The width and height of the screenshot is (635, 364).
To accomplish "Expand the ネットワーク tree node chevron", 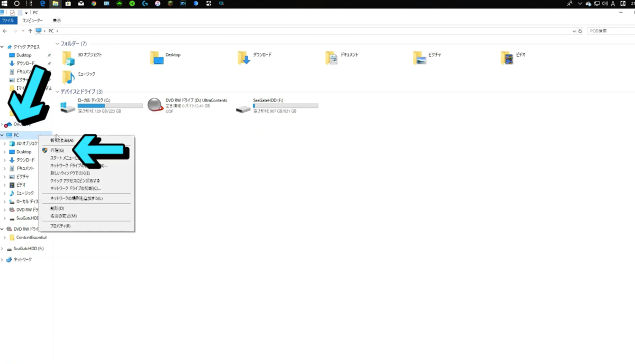I will (x=2, y=260).
